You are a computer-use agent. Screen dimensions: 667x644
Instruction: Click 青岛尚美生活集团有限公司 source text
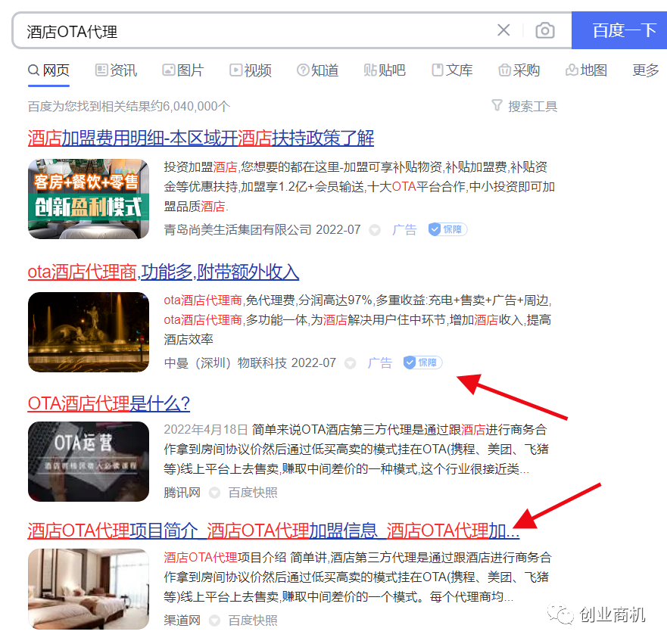pyautogui.click(x=238, y=230)
